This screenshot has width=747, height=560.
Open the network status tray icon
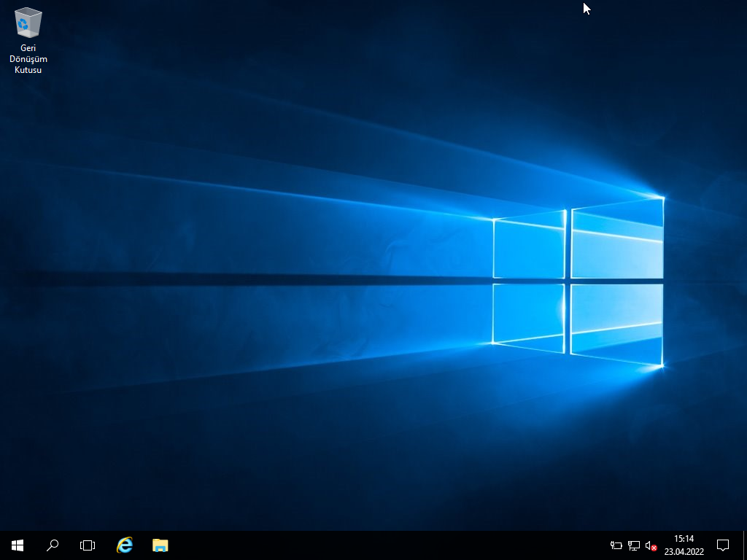pyautogui.click(x=633, y=545)
